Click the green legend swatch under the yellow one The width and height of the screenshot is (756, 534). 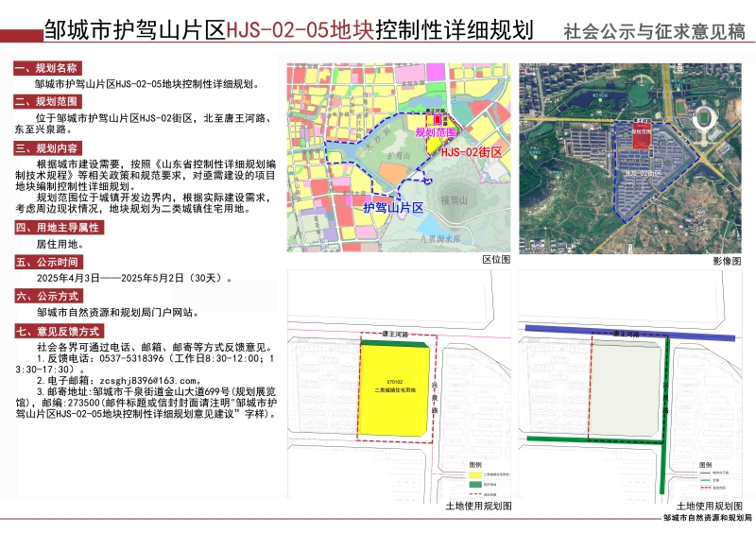[x=475, y=484]
